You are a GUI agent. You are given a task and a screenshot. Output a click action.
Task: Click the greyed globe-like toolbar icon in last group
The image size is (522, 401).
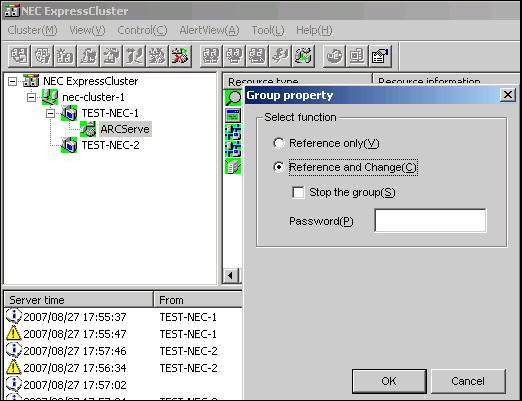tap(334, 56)
